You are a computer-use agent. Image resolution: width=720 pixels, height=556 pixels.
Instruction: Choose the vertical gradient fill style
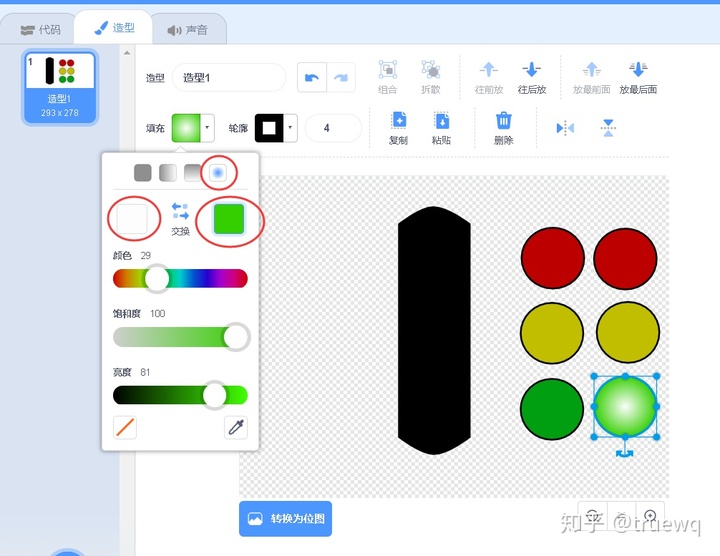(x=192, y=173)
